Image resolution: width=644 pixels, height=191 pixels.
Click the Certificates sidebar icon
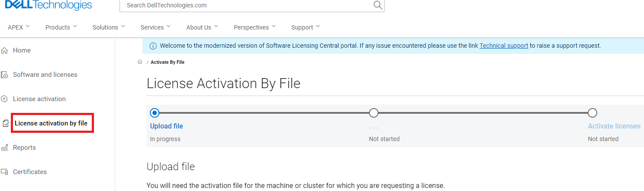point(5,172)
